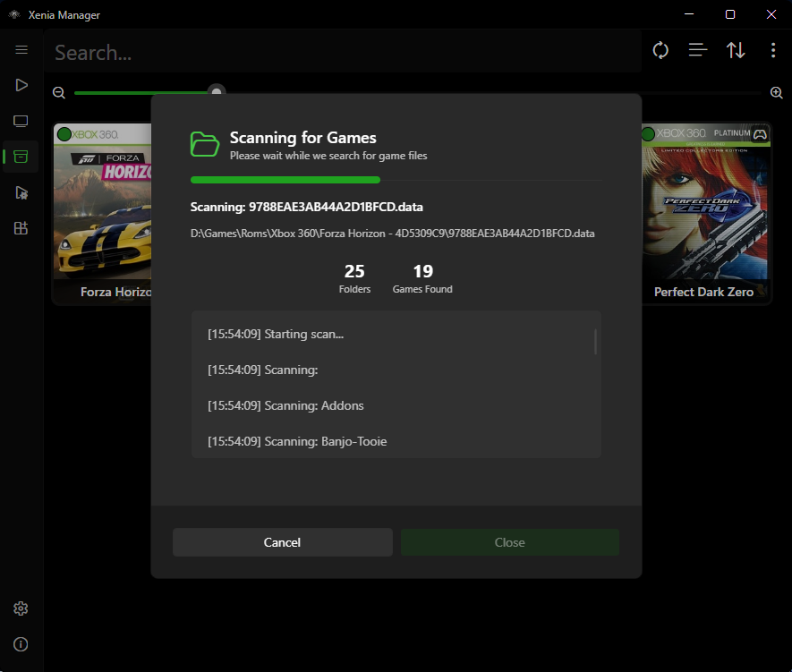
Task: Click the 'Scanning: Addons' log entry
Action: tap(285, 405)
